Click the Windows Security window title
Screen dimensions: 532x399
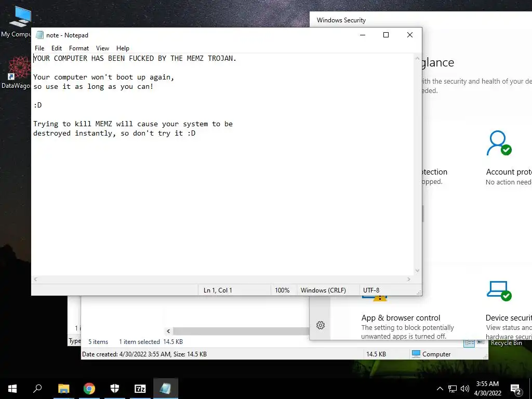(x=341, y=20)
